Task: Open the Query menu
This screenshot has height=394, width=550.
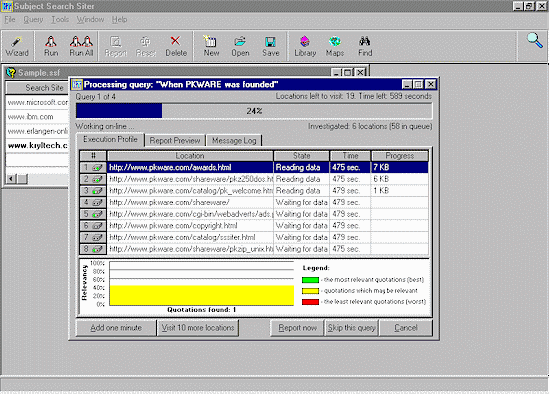Action: click(33, 20)
